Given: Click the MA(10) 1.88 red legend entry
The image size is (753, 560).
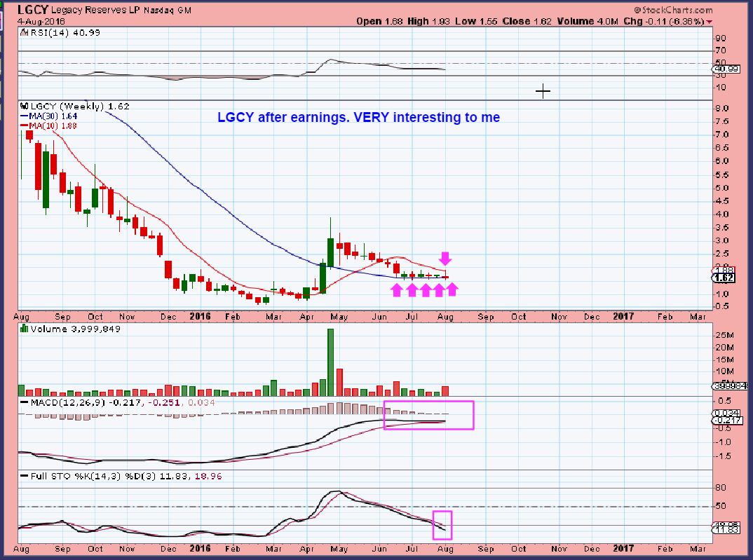Looking at the screenshot, I should (x=48, y=125).
